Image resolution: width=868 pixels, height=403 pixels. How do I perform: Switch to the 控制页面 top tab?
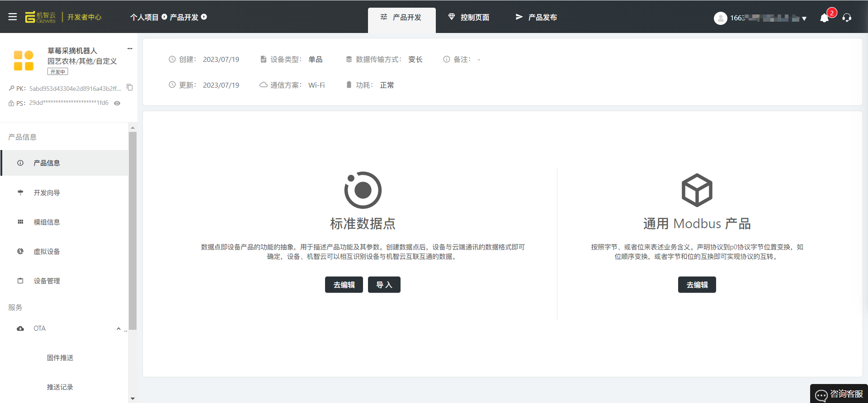469,18
